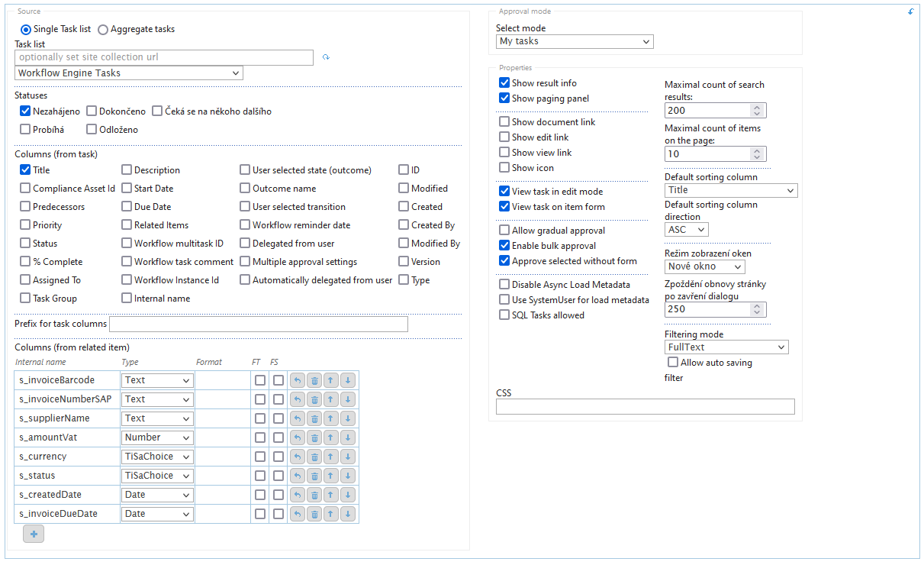
Task: Refresh task list next to site collection url
Action: click(326, 57)
